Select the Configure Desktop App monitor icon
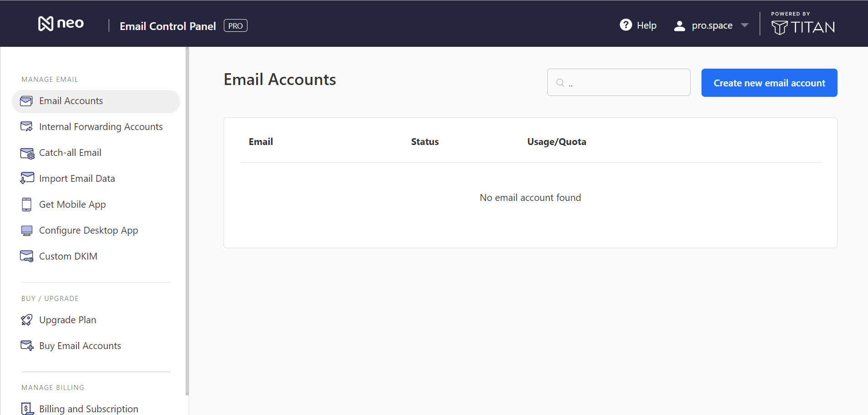The height and width of the screenshot is (415, 868). point(27,230)
